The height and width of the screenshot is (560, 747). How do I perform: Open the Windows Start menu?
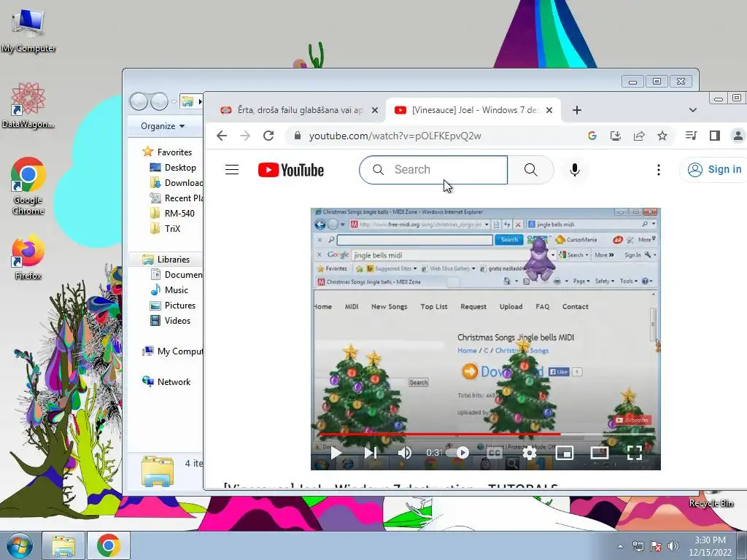[x=20, y=545]
